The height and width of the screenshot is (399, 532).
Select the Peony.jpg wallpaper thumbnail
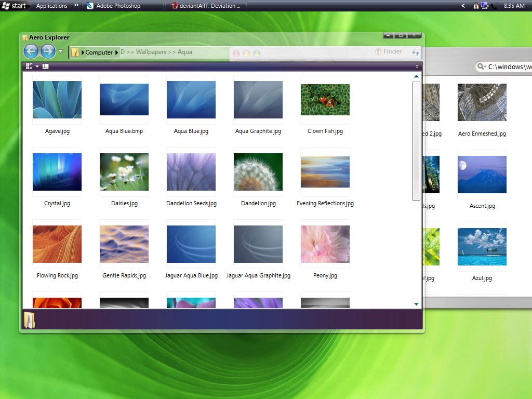tap(325, 244)
